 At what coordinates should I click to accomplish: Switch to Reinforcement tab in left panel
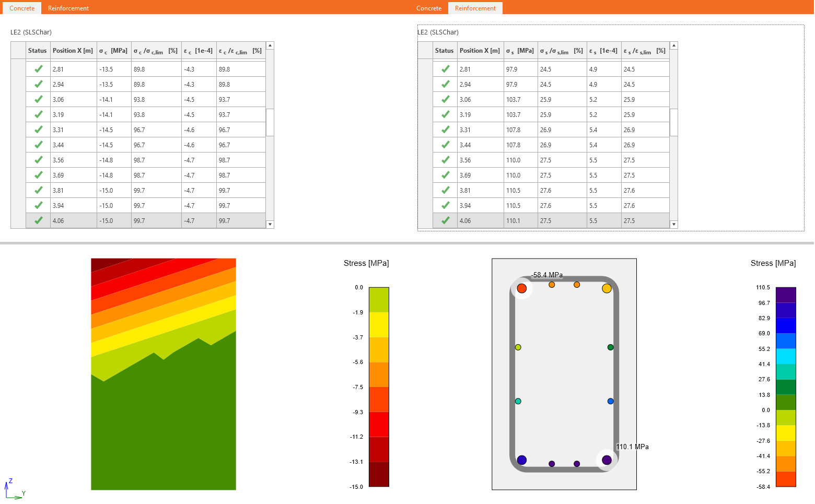coord(68,8)
